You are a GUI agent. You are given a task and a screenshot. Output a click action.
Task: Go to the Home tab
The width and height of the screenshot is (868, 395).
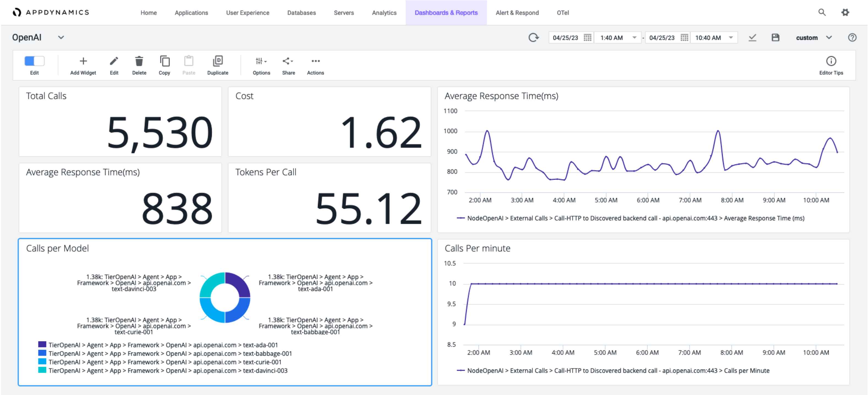point(149,13)
